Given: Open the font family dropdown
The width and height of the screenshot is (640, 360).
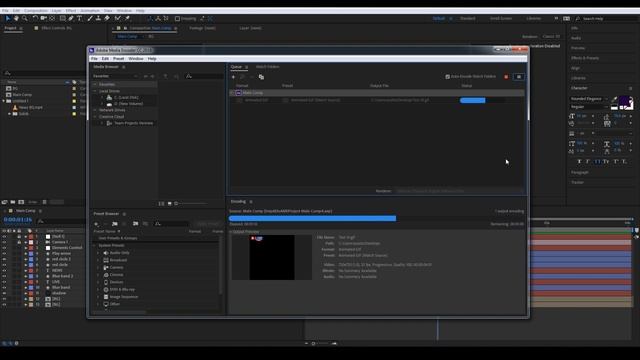Looking at the screenshot, I should [589, 99].
